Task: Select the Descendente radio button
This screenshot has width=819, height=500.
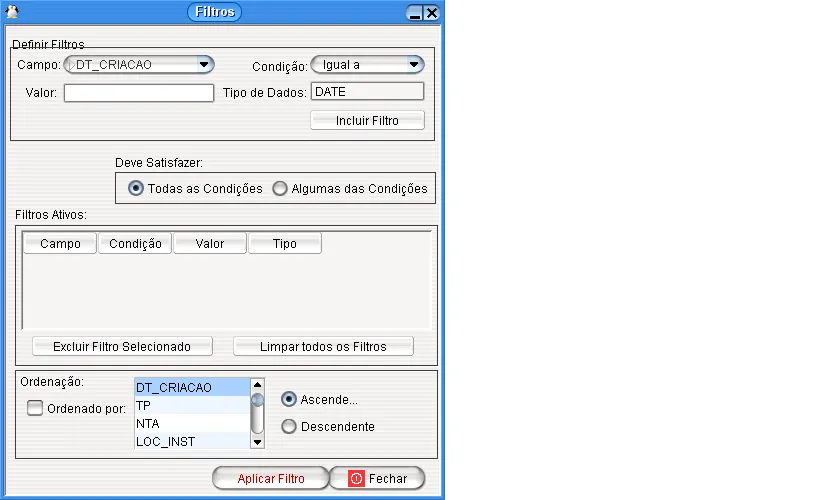Action: pos(289,426)
